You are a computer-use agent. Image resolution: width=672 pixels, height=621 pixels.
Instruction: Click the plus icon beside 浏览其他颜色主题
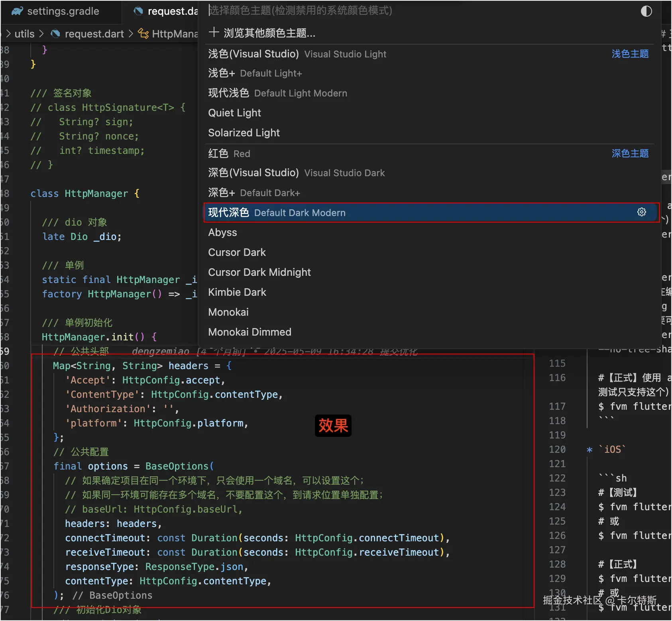pos(214,32)
